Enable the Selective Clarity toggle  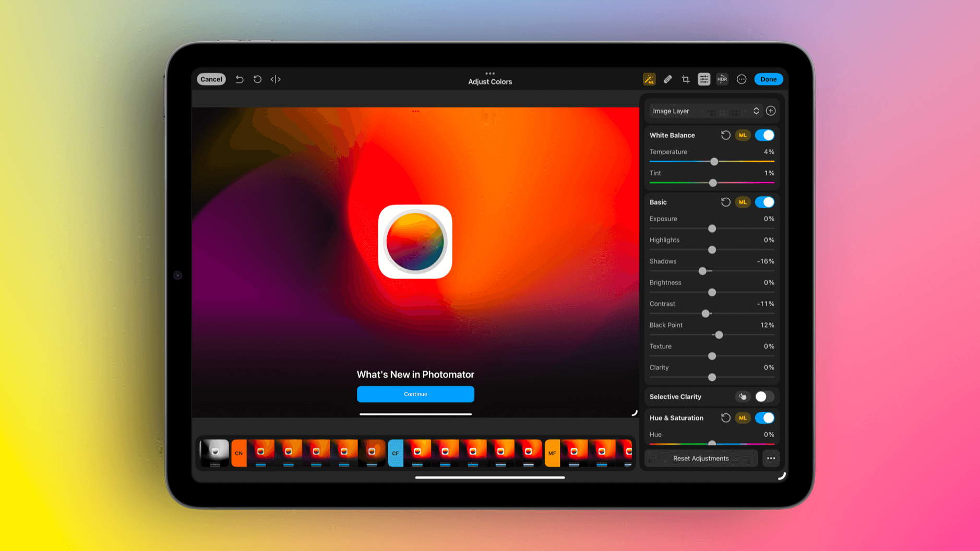(765, 397)
